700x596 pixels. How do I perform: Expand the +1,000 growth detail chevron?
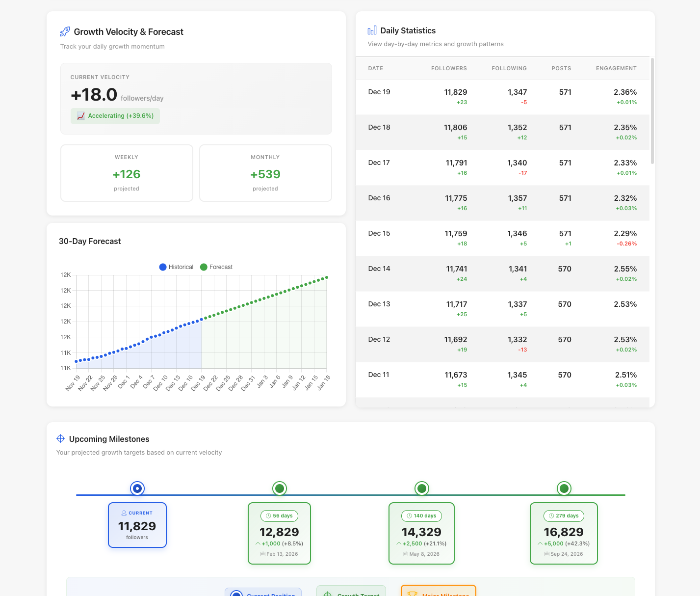(258, 543)
